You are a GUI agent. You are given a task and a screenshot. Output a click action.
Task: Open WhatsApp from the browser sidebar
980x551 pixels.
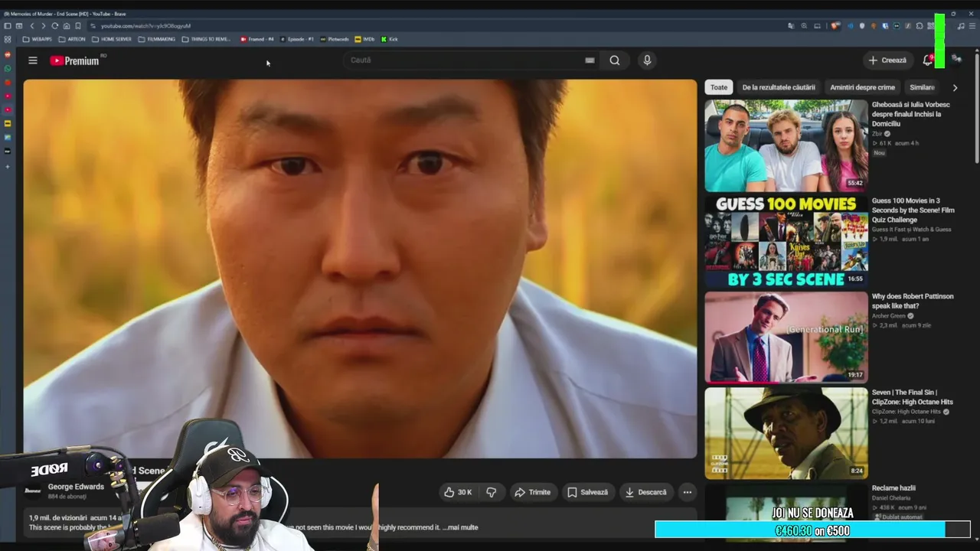(8, 69)
